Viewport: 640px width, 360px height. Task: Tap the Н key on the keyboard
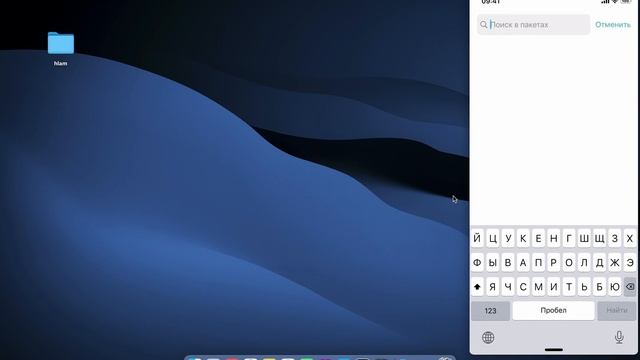coord(553,238)
